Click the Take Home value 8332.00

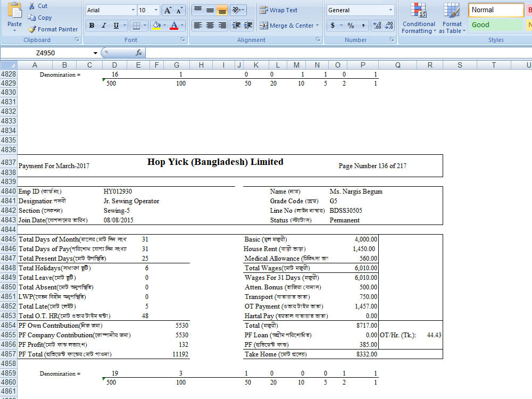tap(367, 354)
